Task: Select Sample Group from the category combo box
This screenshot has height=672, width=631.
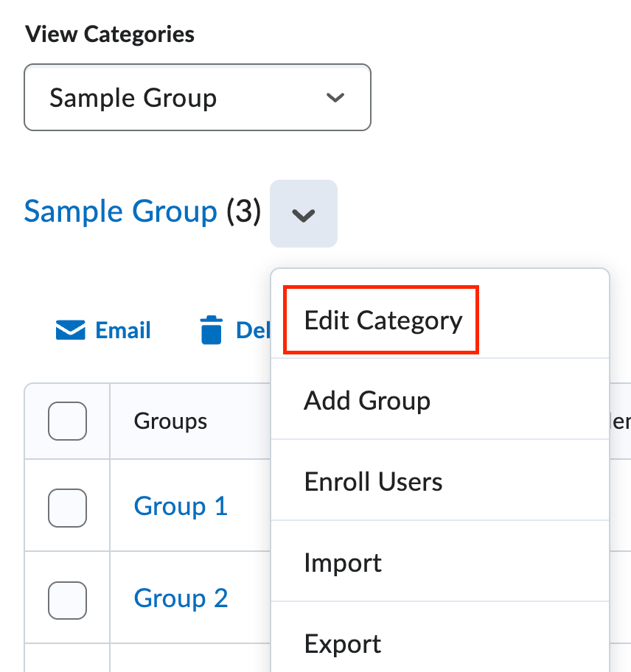Action: tap(197, 97)
